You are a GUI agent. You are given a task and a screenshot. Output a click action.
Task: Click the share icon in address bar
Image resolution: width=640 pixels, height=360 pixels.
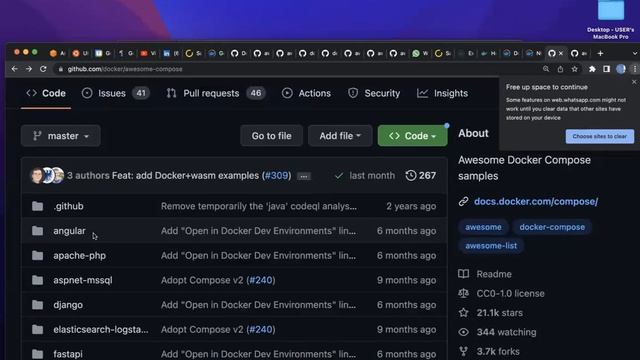pos(560,69)
